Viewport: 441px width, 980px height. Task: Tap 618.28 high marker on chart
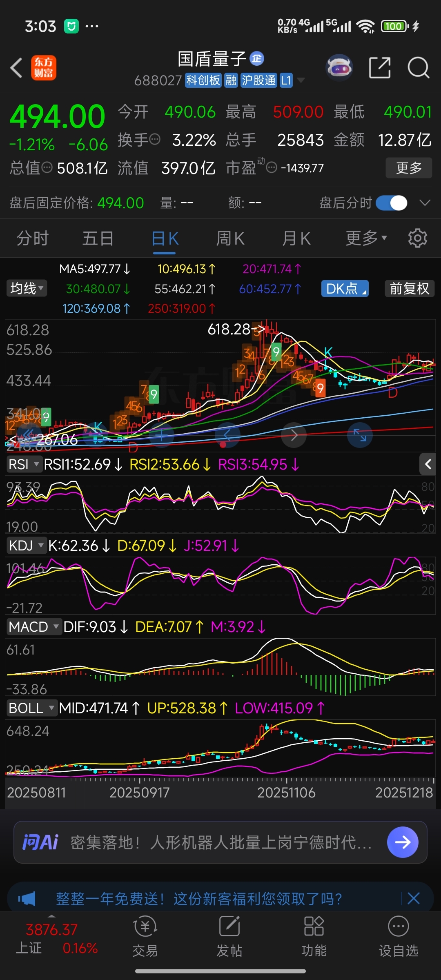[236, 329]
